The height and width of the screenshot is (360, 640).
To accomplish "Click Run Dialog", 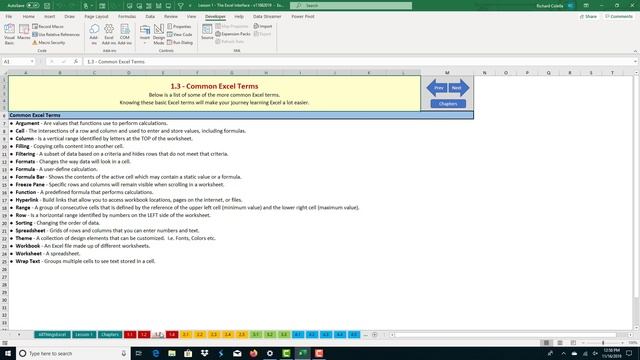I will 180,42.
